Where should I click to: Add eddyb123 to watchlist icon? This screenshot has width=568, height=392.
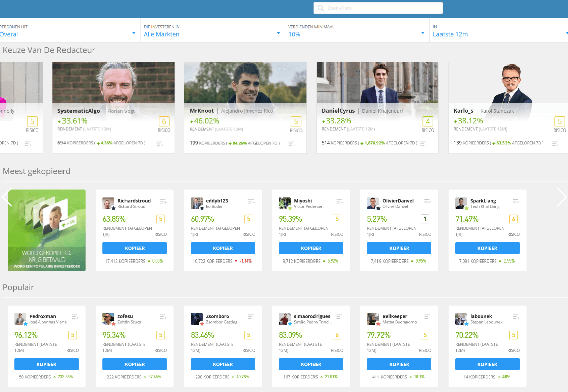[251, 201]
